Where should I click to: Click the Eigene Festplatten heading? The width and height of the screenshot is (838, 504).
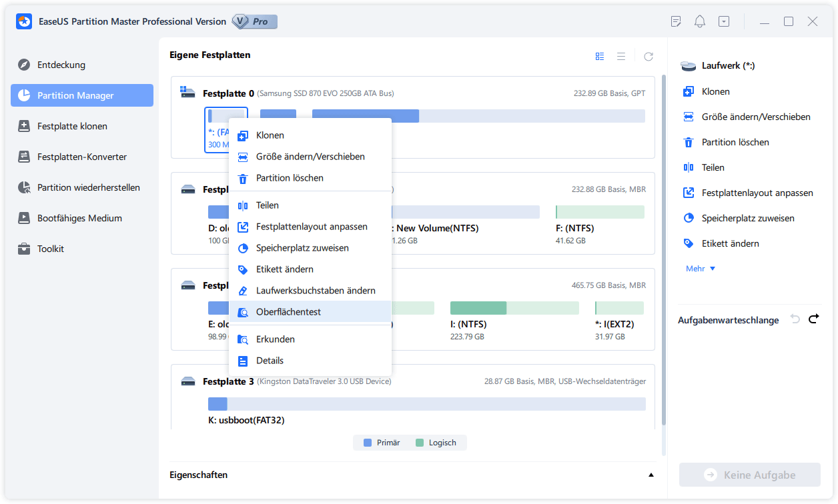click(210, 55)
